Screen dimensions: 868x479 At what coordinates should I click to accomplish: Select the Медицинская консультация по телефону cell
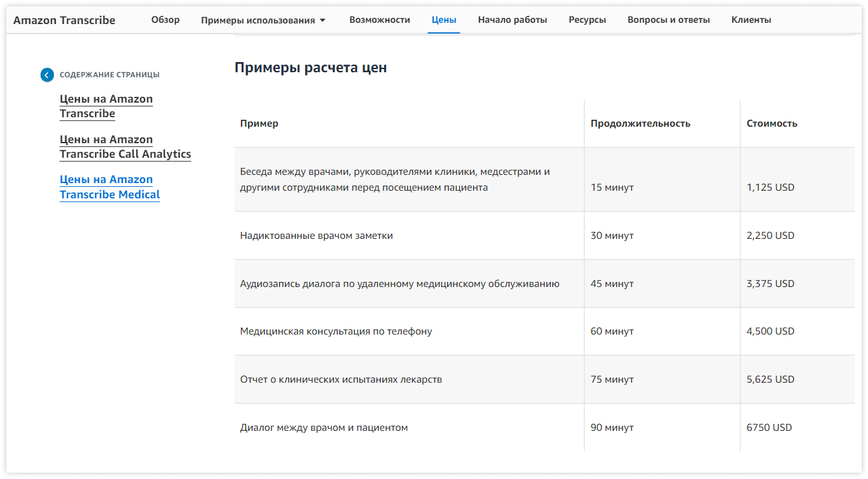click(409, 331)
